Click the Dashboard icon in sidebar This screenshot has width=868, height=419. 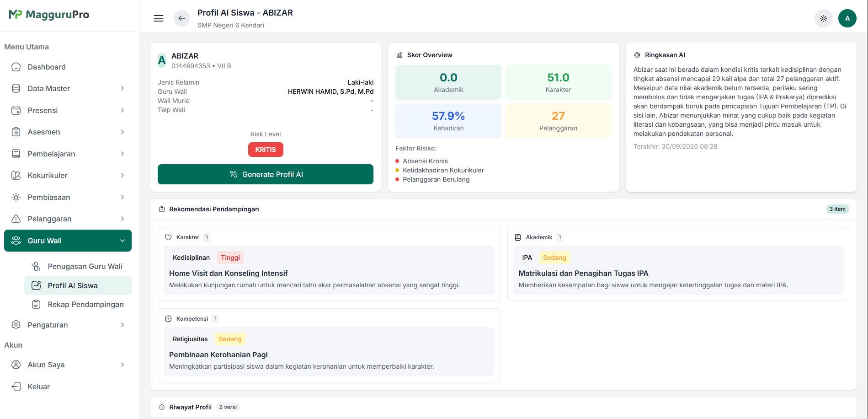tap(16, 67)
